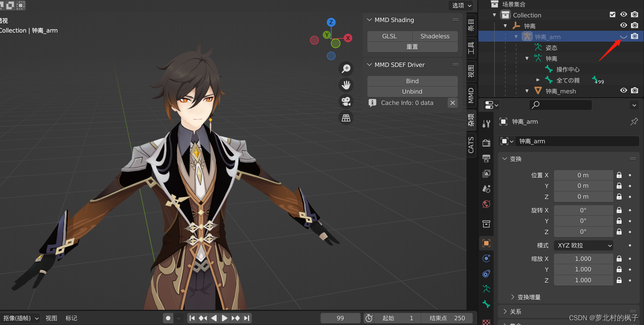The width and height of the screenshot is (644, 325).
Task: Open the Output properties tab
Action: [x=486, y=158]
